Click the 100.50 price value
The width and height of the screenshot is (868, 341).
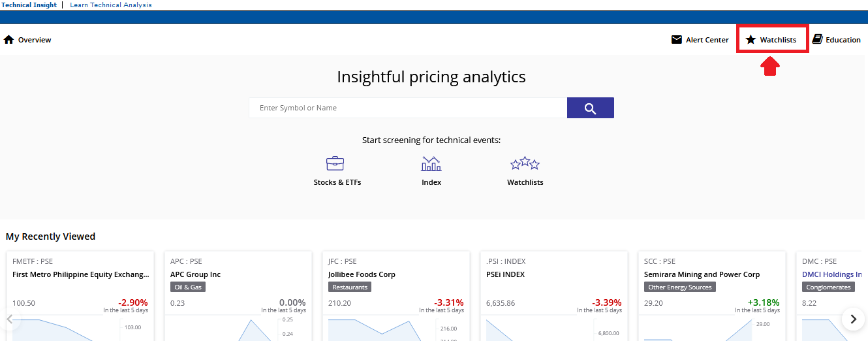click(24, 303)
